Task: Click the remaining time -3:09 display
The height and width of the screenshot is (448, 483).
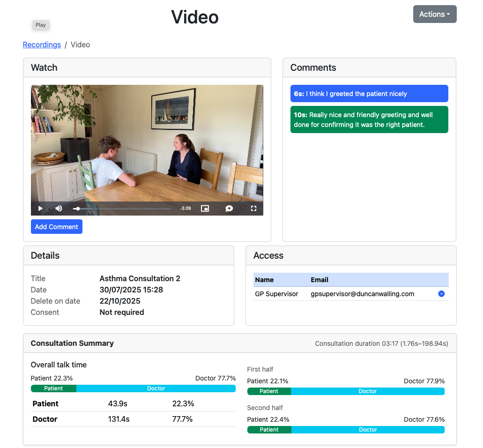Action: tap(186, 209)
